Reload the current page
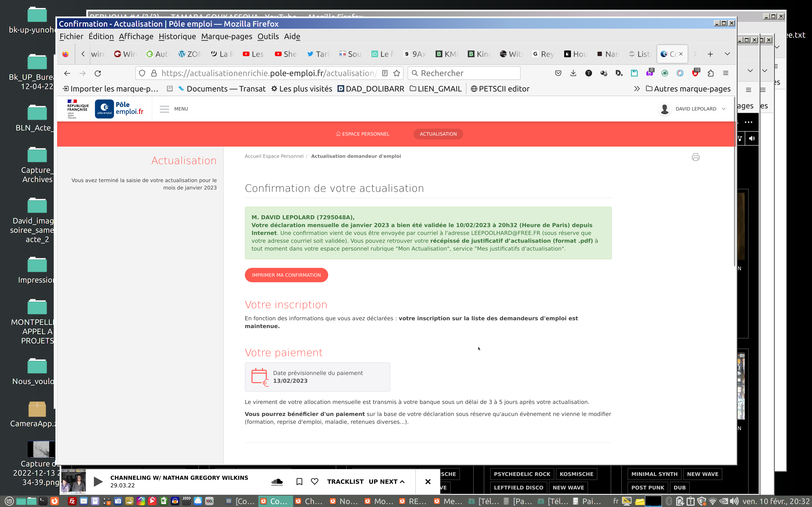812x507 pixels. pos(98,73)
